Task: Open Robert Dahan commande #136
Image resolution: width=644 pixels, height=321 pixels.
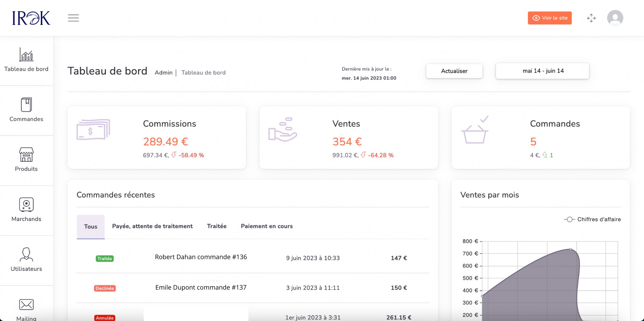Action: tap(201, 257)
